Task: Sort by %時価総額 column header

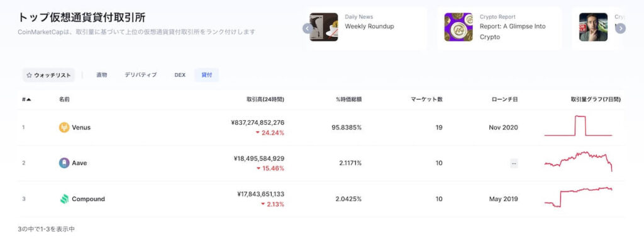Action: click(348, 99)
